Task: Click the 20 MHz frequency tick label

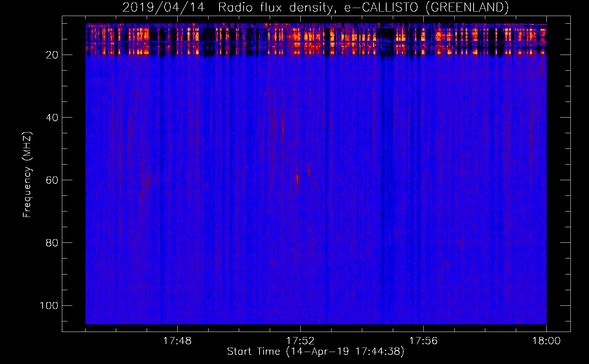Action: [x=52, y=55]
